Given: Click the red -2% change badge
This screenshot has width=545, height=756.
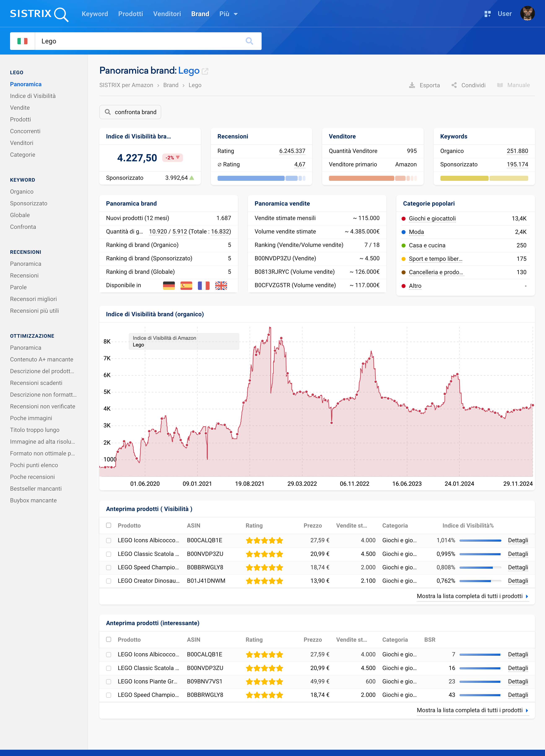Looking at the screenshot, I should [x=172, y=158].
